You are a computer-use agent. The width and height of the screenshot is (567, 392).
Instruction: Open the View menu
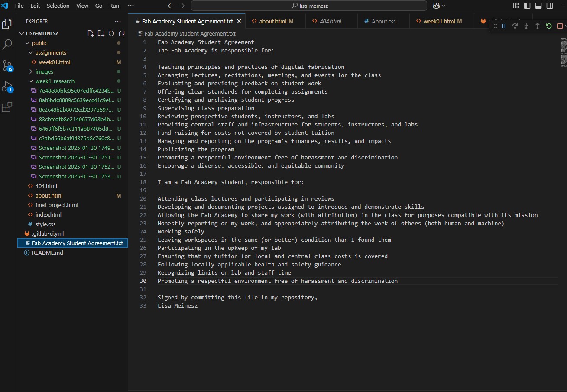(82, 6)
